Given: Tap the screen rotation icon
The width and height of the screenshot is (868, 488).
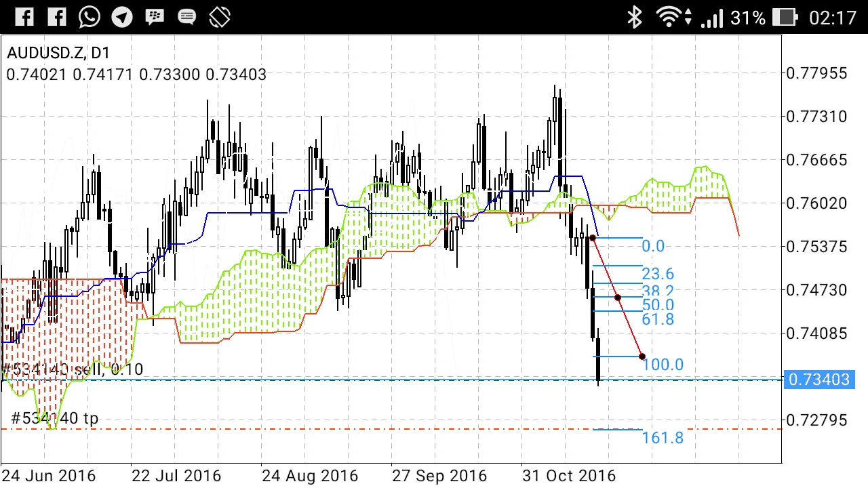Looking at the screenshot, I should point(220,17).
